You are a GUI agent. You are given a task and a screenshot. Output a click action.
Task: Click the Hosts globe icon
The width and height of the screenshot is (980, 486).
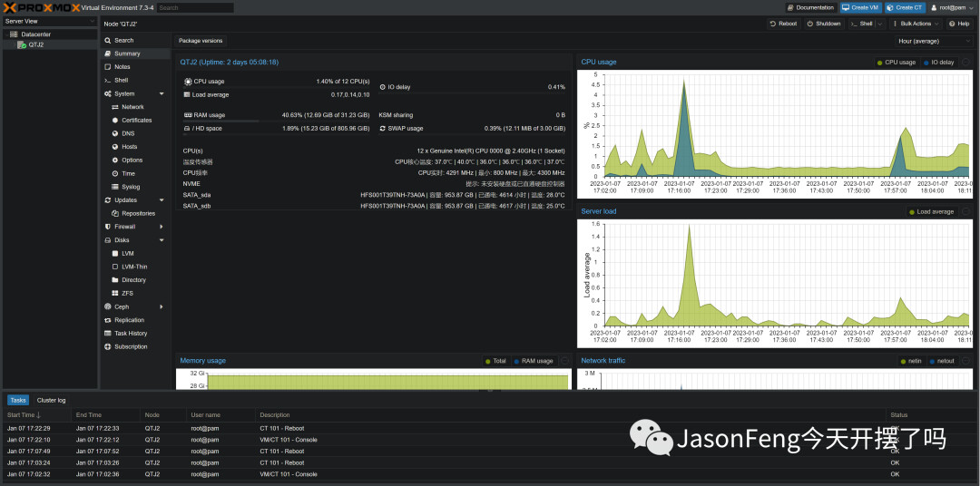[115, 147]
